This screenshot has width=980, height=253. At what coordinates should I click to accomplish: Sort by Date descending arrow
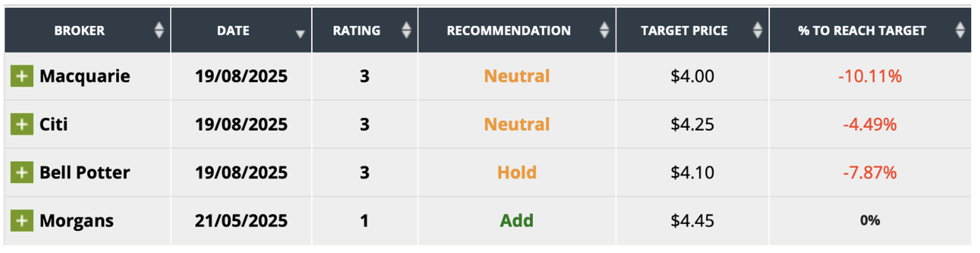pyautogui.click(x=300, y=34)
